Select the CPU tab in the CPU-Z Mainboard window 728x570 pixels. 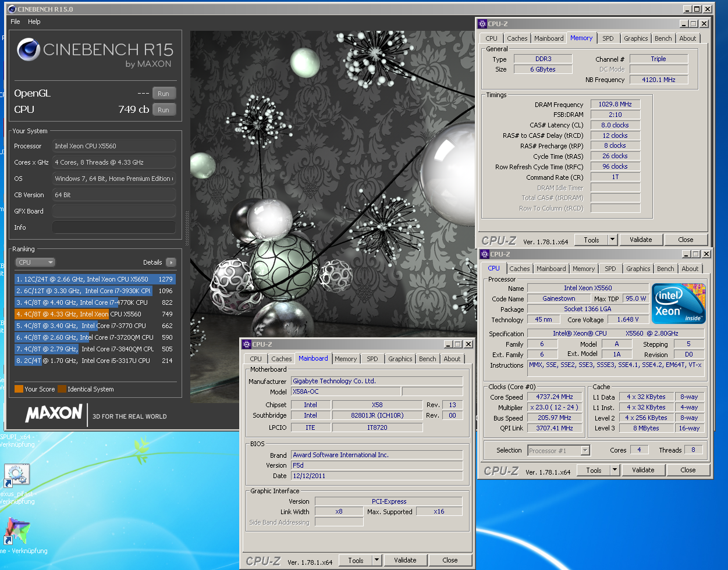(x=256, y=359)
